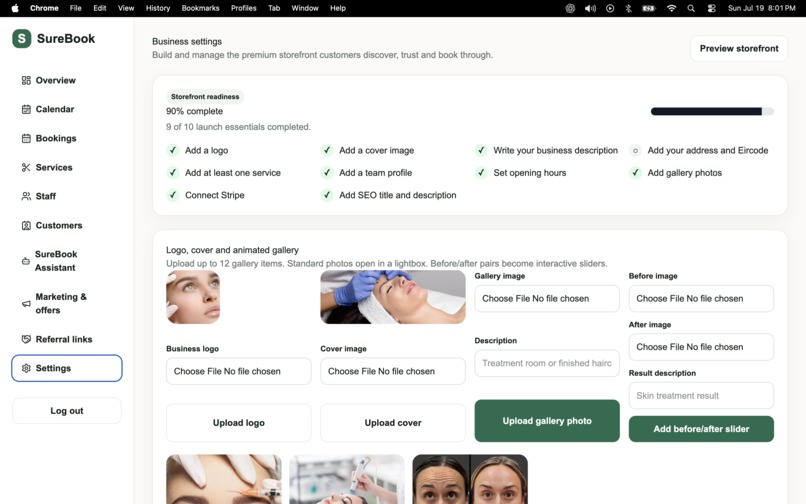
Task: Click the business logo face thumbnail
Action: click(x=193, y=297)
